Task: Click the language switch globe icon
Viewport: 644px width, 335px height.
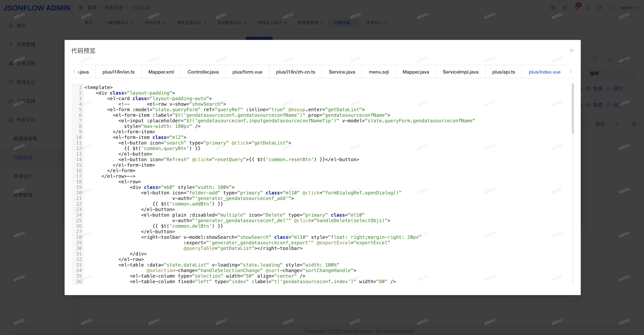Action: point(553,8)
